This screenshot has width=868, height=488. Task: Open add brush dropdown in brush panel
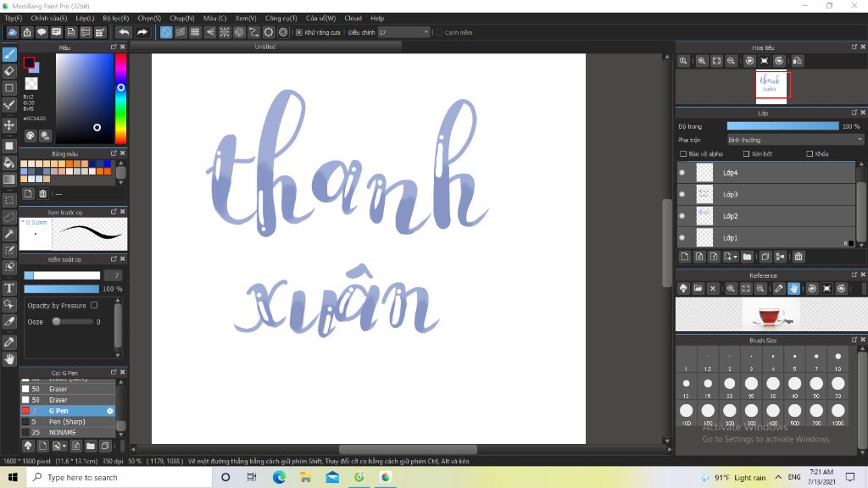[x=64, y=446]
